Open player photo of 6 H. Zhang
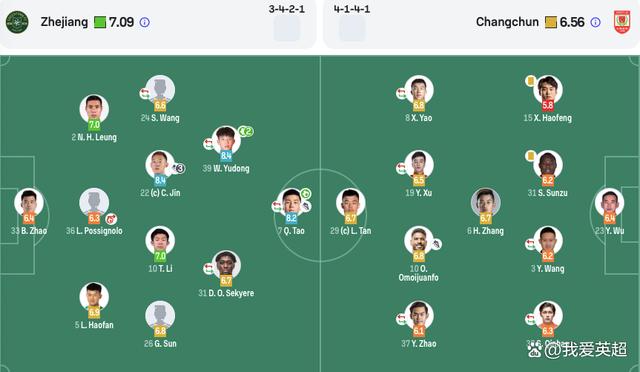Screen dimensions: 640x372 [486, 203]
